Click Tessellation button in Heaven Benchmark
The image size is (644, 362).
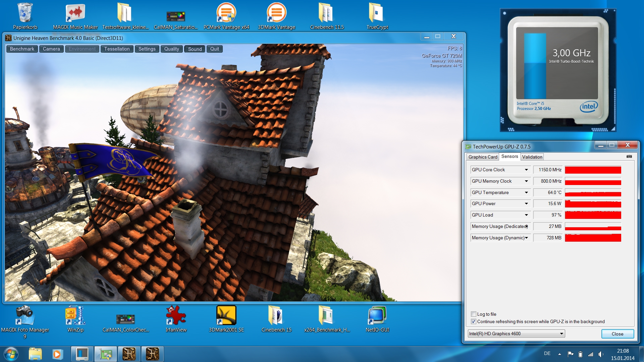pyautogui.click(x=117, y=49)
